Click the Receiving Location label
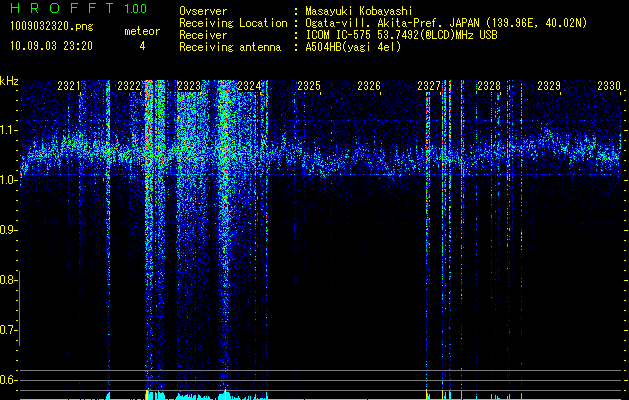 [x=233, y=23]
